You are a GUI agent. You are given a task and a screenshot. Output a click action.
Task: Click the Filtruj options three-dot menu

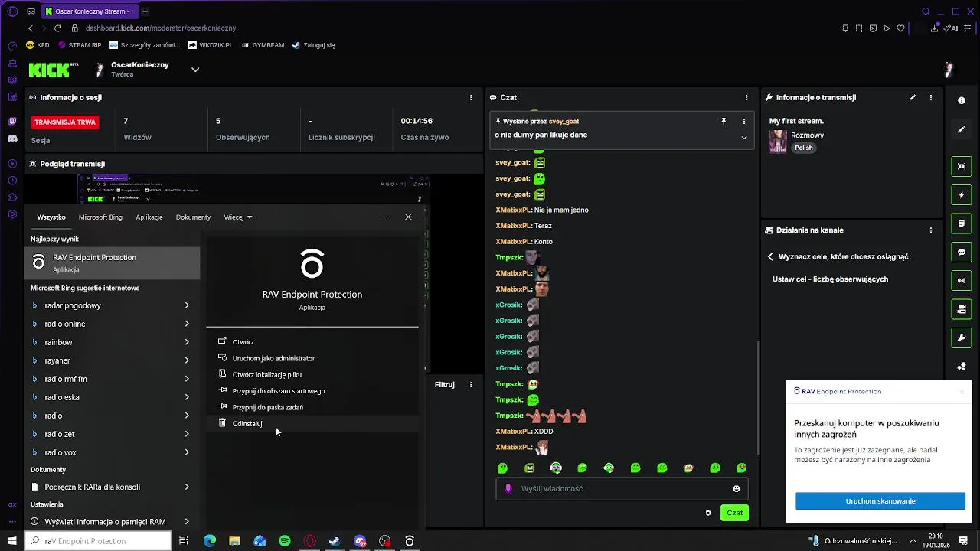pos(471,385)
